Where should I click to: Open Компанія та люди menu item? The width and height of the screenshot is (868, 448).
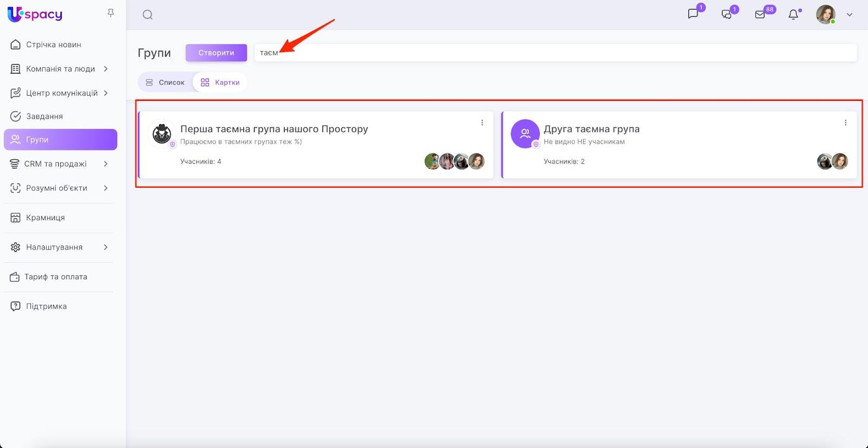(60, 69)
